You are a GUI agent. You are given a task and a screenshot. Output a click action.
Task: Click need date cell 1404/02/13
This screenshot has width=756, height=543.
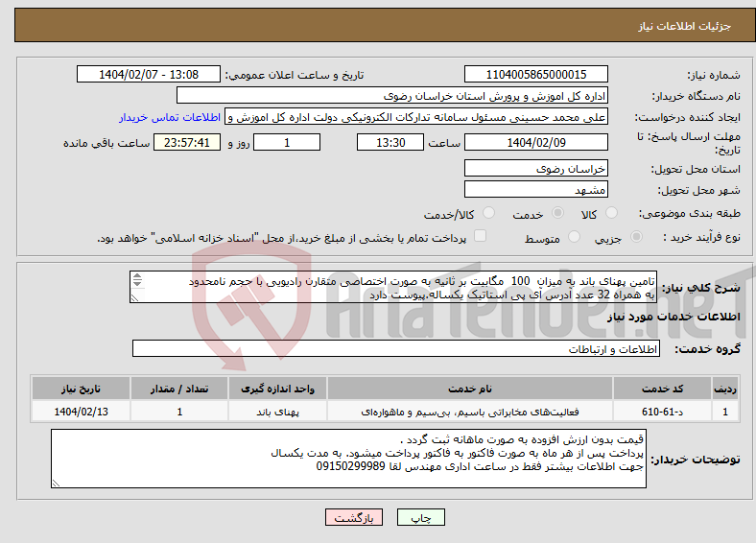pos(81,412)
